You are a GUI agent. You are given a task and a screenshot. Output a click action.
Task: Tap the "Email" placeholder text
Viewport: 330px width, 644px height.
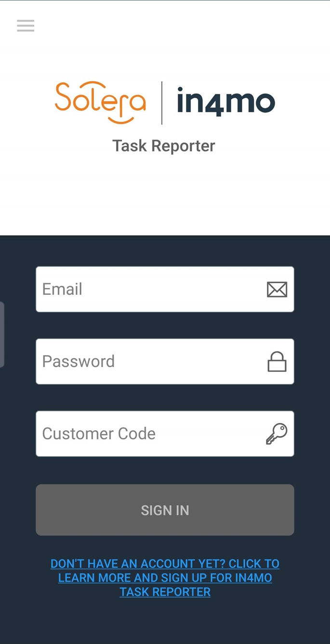pos(62,289)
